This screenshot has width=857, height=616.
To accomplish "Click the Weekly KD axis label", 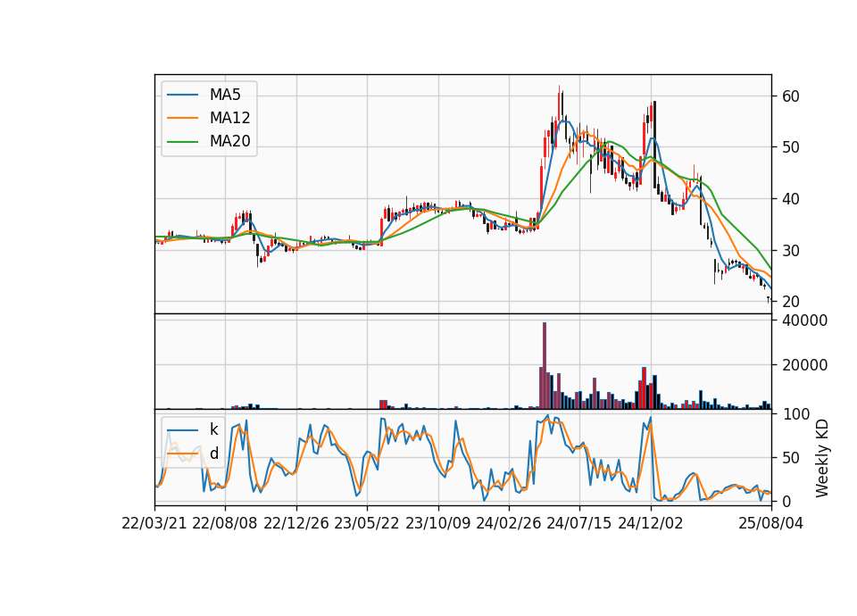I will 821,459.
